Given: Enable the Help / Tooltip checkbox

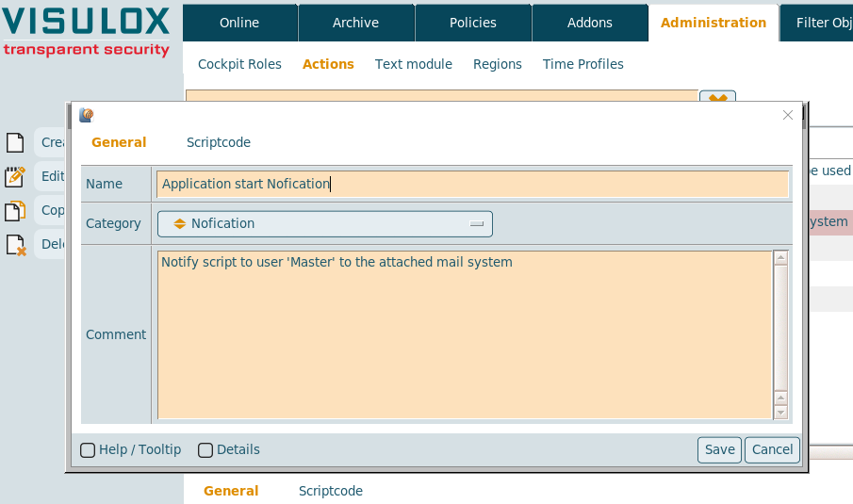Looking at the screenshot, I should coord(88,450).
